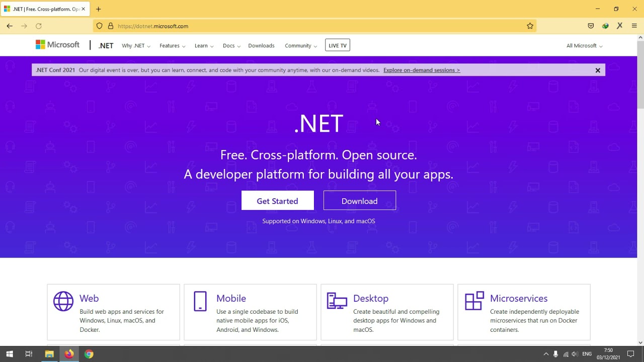Dismiss the .NET Conf 2021 banner
This screenshot has width=644, height=362.
click(598, 70)
